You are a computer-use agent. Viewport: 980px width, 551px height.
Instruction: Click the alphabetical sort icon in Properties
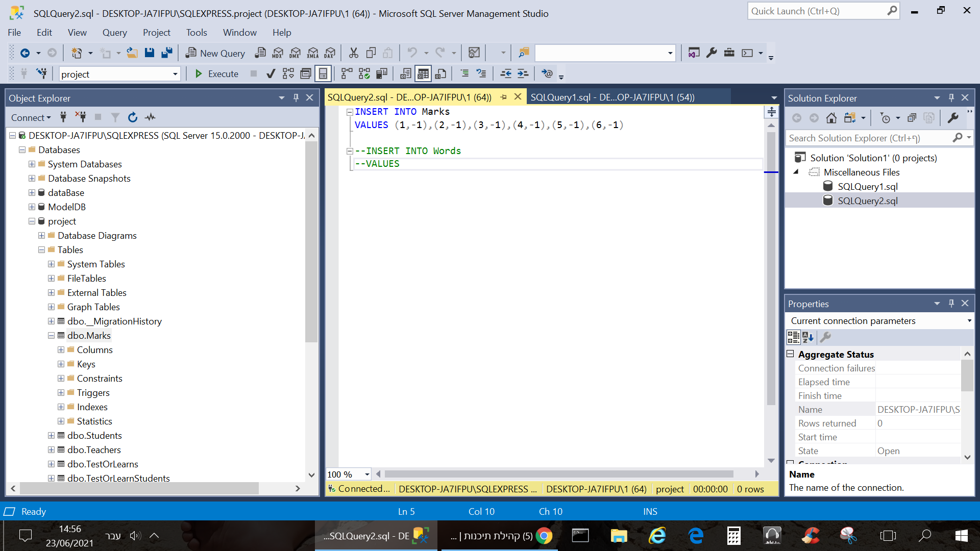tap(808, 337)
